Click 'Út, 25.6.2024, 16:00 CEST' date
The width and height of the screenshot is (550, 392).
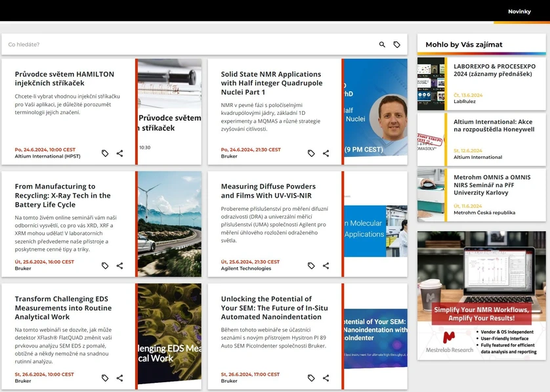click(44, 262)
